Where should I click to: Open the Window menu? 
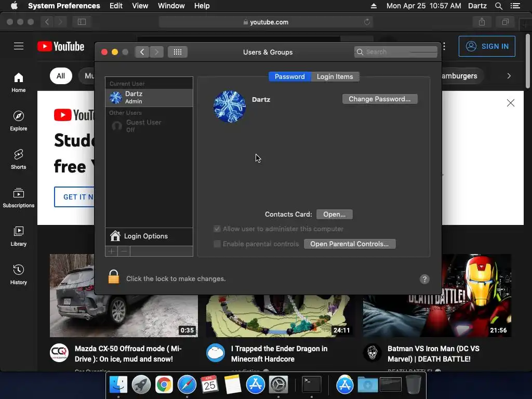click(x=171, y=6)
